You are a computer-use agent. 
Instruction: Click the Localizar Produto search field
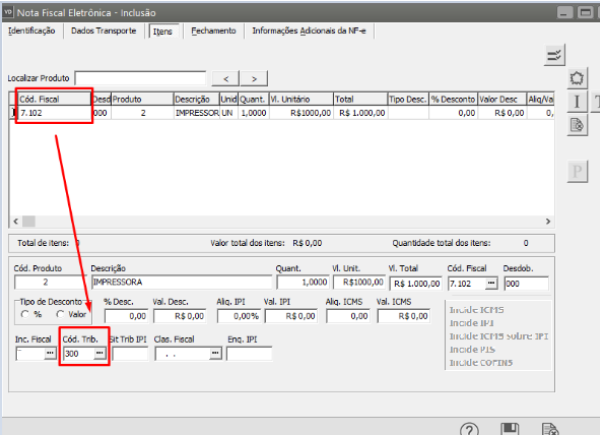[140, 78]
